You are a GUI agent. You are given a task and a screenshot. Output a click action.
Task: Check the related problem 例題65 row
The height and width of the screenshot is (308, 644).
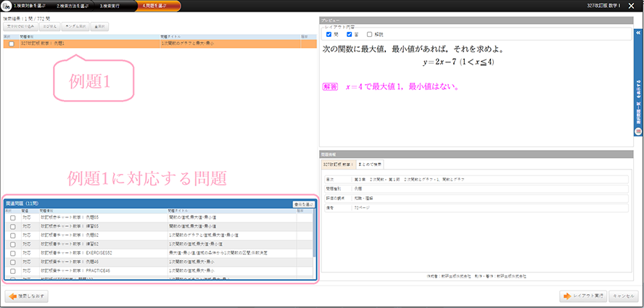(x=12, y=217)
